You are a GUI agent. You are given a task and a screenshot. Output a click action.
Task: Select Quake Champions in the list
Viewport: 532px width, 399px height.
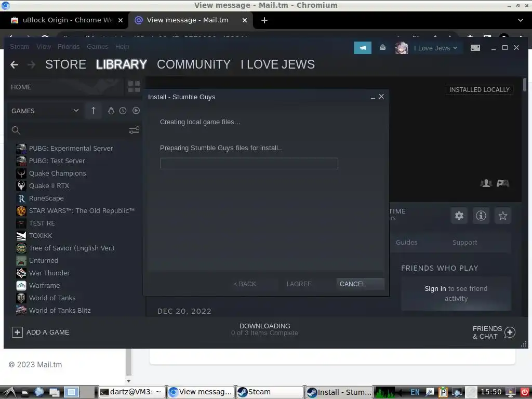[57, 174]
